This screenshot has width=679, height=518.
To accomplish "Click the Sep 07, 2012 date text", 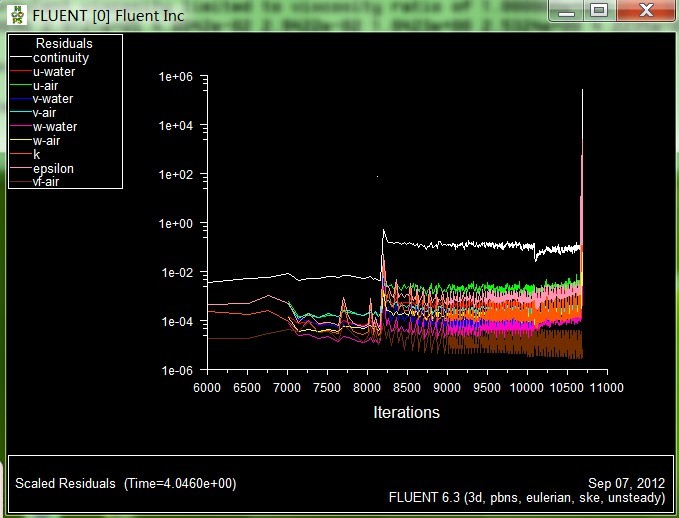I will 626,483.
